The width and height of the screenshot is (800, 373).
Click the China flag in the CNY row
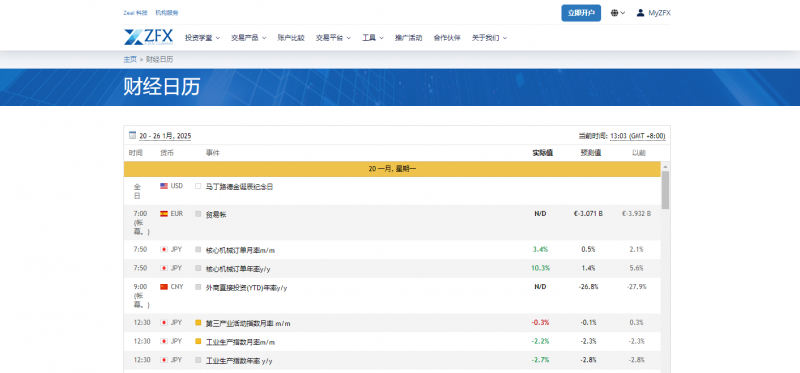(x=164, y=287)
